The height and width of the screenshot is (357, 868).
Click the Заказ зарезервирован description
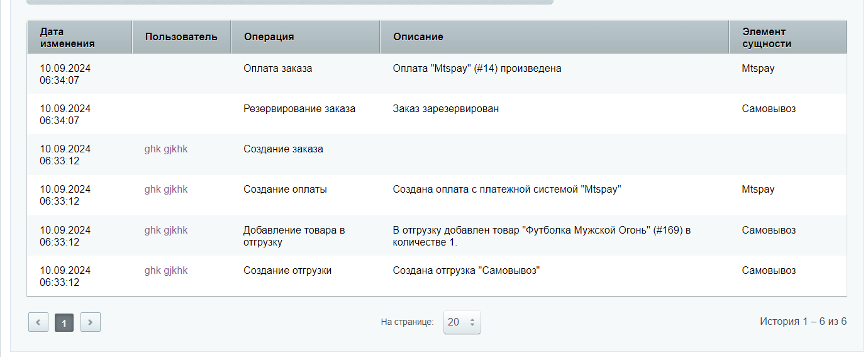click(x=446, y=109)
